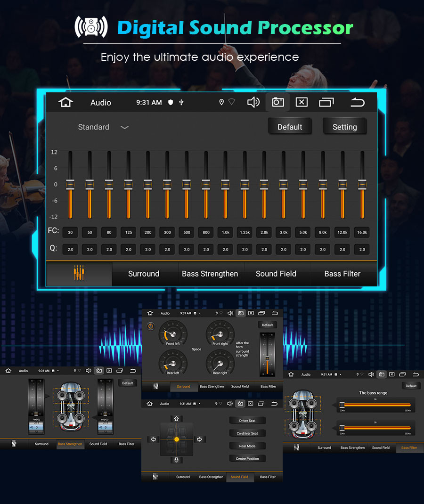Select the Surround tab in the surround panel
The height and width of the screenshot is (504, 424).
pyautogui.click(x=184, y=386)
